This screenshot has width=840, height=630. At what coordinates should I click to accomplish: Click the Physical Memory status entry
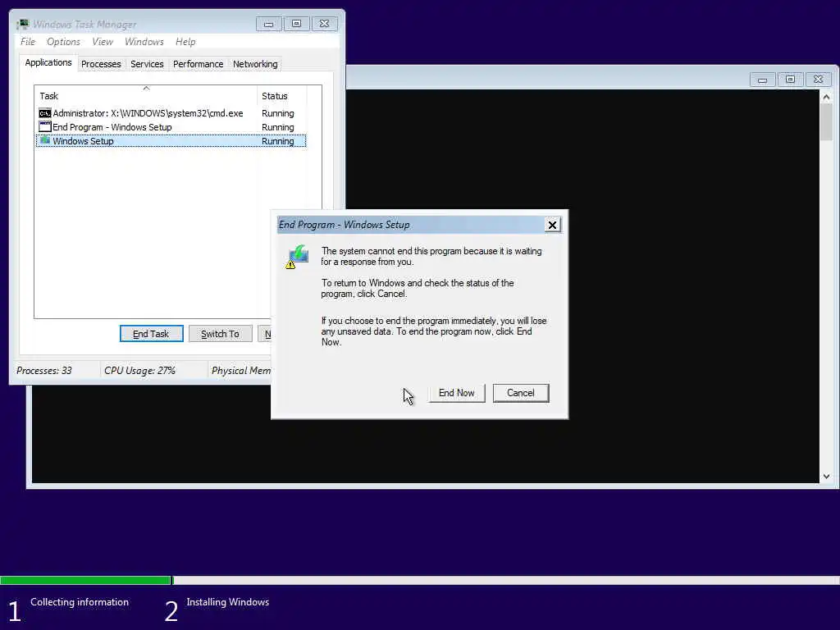[x=241, y=371]
